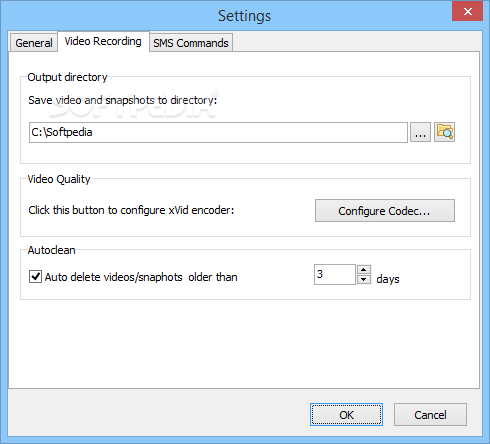The image size is (490, 444).
Task: Click the 'Save video and snapshots to directory:' label
Action: click(123, 100)
